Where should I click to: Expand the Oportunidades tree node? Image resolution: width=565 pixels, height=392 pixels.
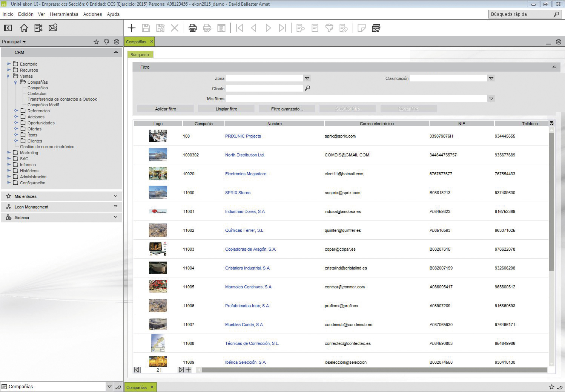pyautogui.click(x=16, y=123)
